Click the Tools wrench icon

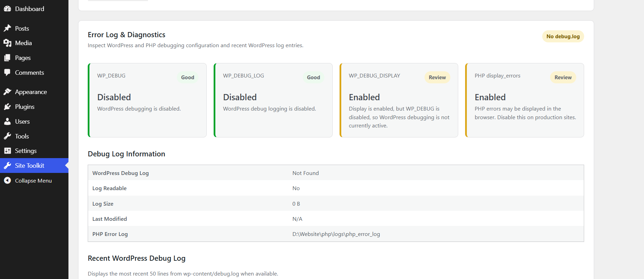pyautogui.click(x=7, y=136)
